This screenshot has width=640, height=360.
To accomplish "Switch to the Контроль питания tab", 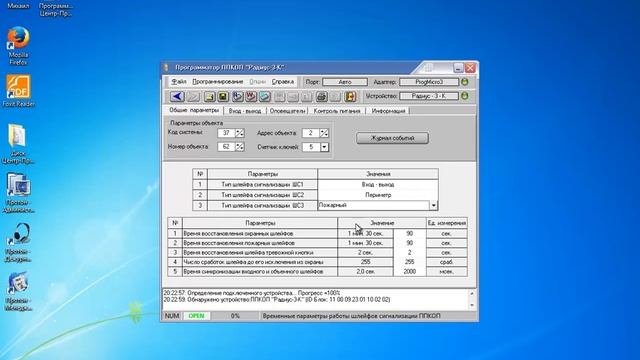I will 337,111.
